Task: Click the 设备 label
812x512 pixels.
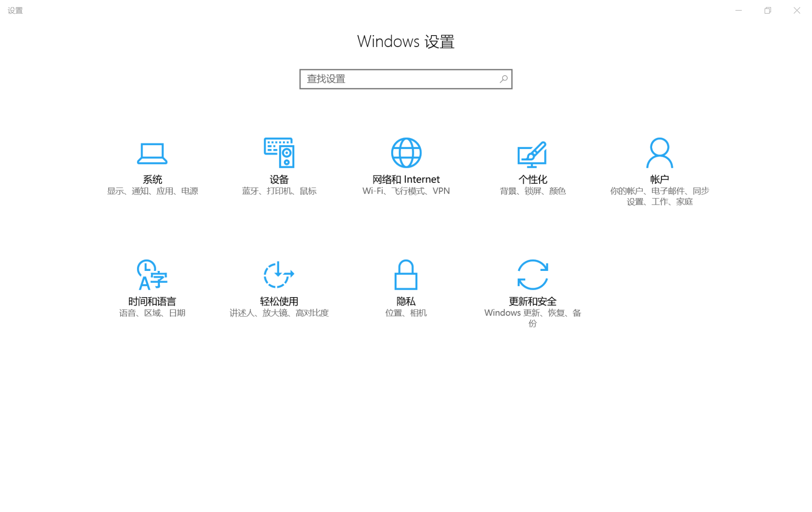Action: (279, 179)
